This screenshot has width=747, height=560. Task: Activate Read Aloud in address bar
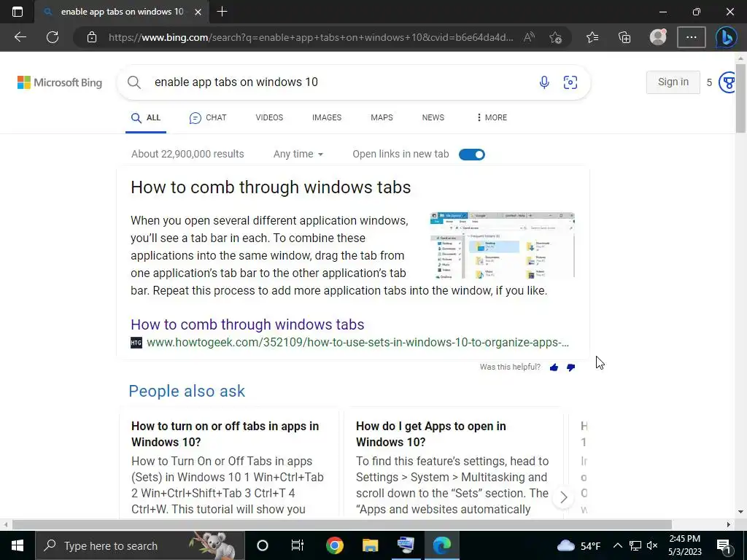pyautogui.click(x=529, y=37)
